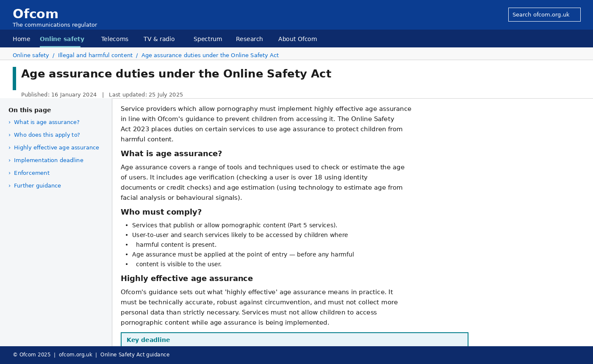
Task: Open the Research nav item
Action: point(249,39)
